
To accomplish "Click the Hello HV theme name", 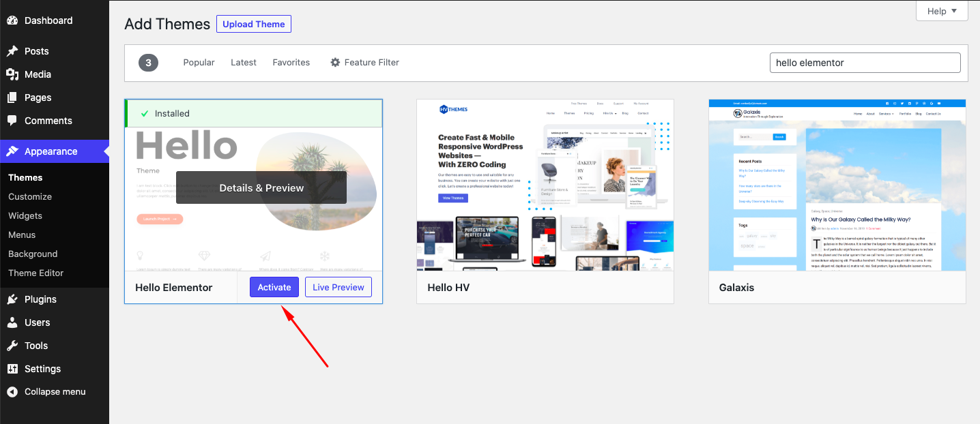I will pos(448,288).
